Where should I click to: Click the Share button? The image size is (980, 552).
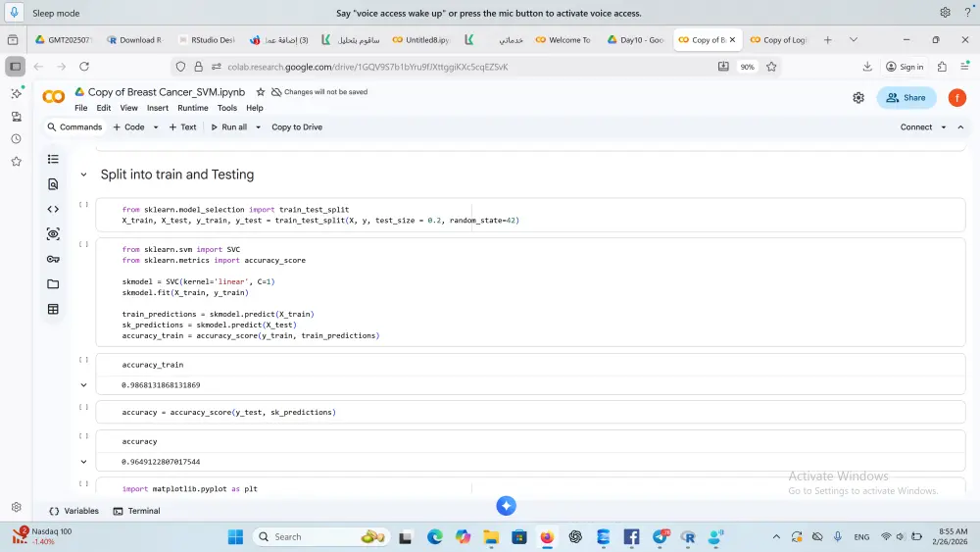(906, 97)
